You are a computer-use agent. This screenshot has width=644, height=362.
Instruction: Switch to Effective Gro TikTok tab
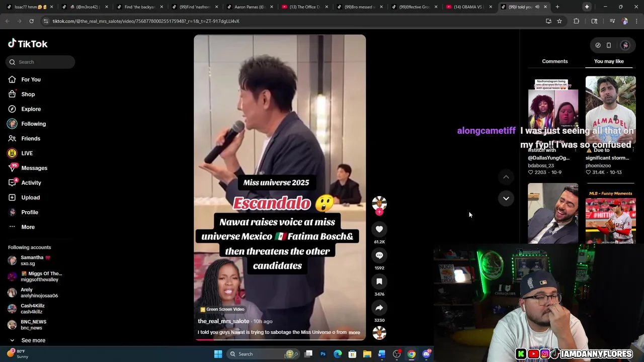(414, 7)
